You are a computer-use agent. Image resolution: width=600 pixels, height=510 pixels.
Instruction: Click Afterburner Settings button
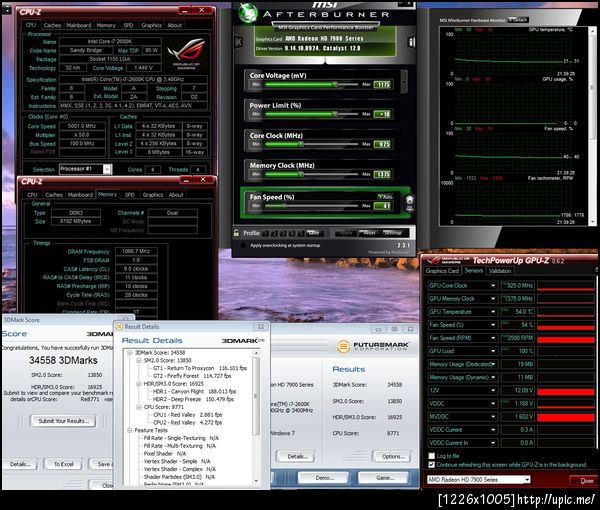[393, 233]
